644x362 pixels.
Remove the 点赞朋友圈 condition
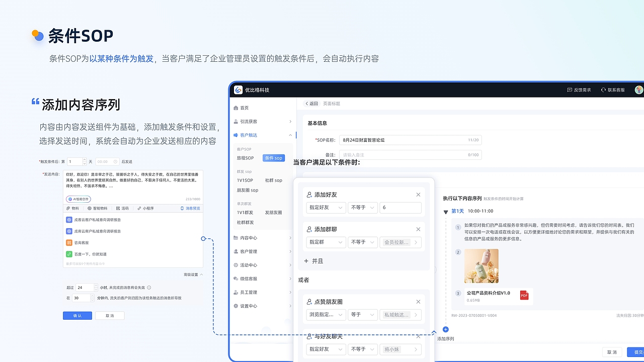point(418,302)
